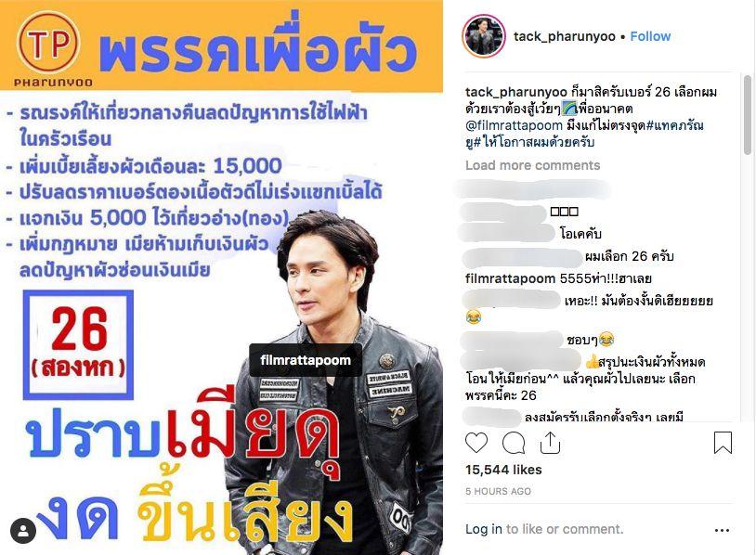Click the comments panel scrollbar
The width and height of the screenshot is (756, 555).
pyautogui.click(x=747, y=116)
